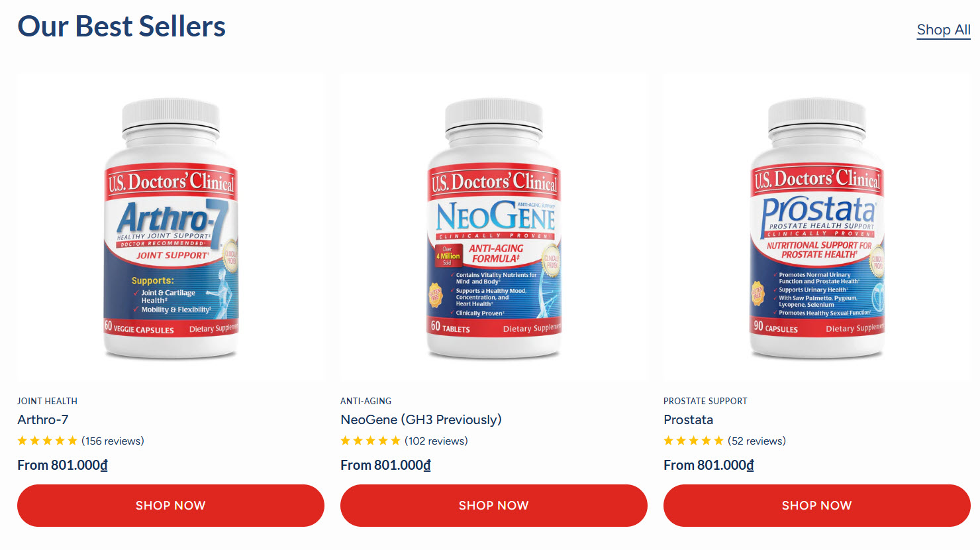The height and width of the screenshot is (550, 980).
Task: Click the Arthro-7 bottle image
Action: 171,227
